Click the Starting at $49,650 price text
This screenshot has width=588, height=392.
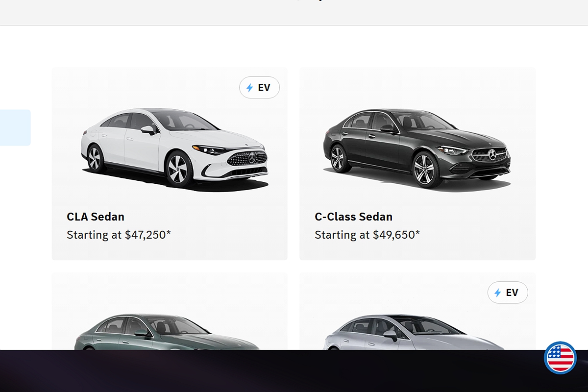point(367,235)
